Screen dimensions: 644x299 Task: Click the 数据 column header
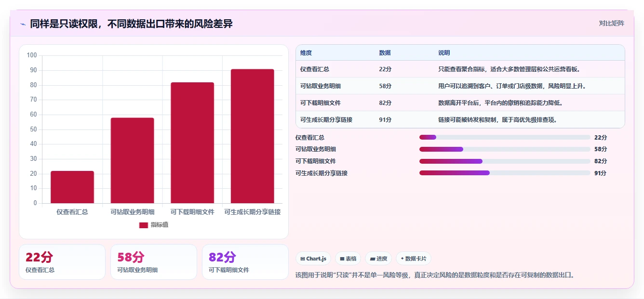click(x=385, y=53)
